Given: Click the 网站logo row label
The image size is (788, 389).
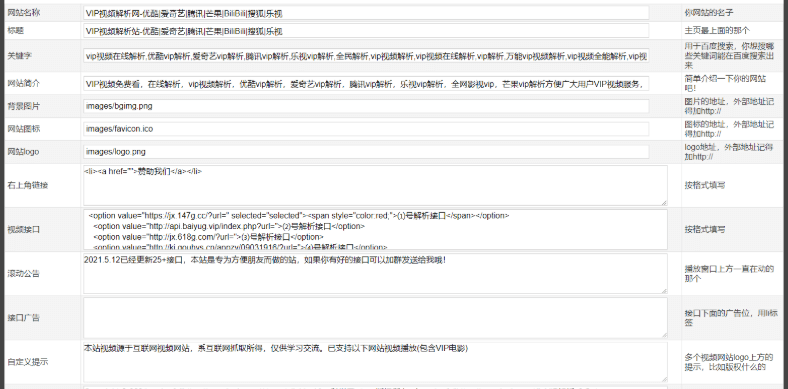Looking at the screenshot, I should (23, 151).
